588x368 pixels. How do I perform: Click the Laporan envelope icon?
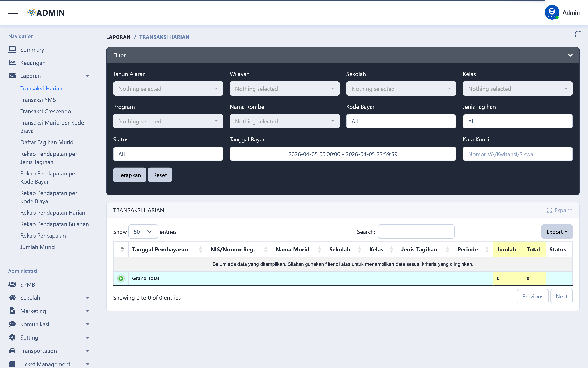[12, 76]
